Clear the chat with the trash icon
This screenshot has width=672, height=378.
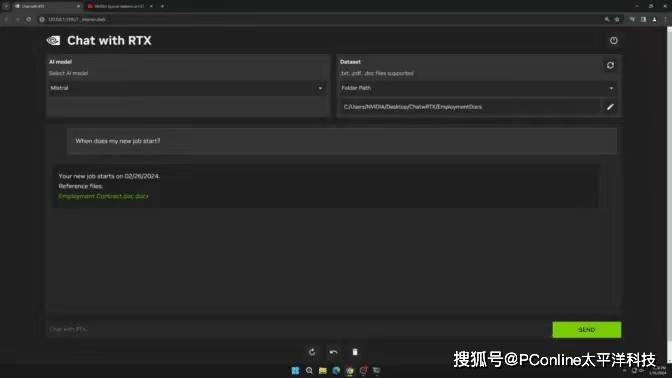click(355, 352)
